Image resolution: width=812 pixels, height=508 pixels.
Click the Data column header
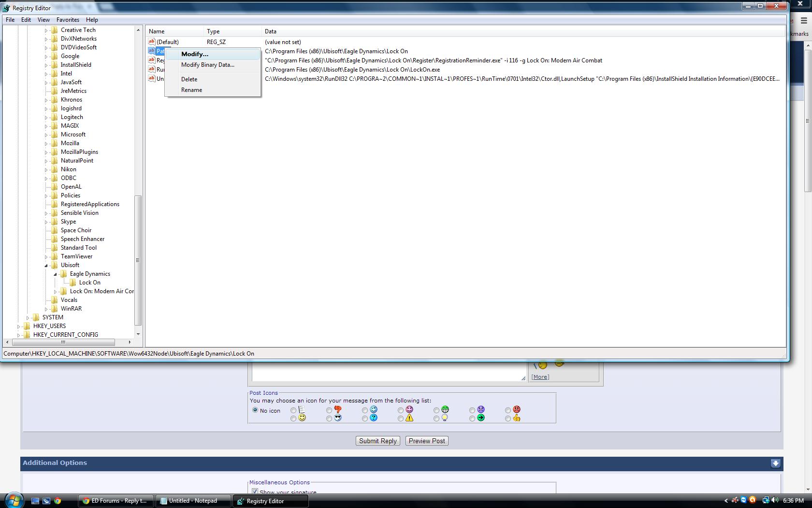click(x=523, y=31)
